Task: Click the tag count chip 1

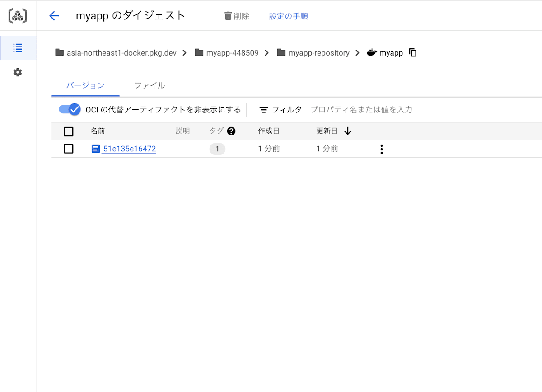Action: click(x=217, y=149)
